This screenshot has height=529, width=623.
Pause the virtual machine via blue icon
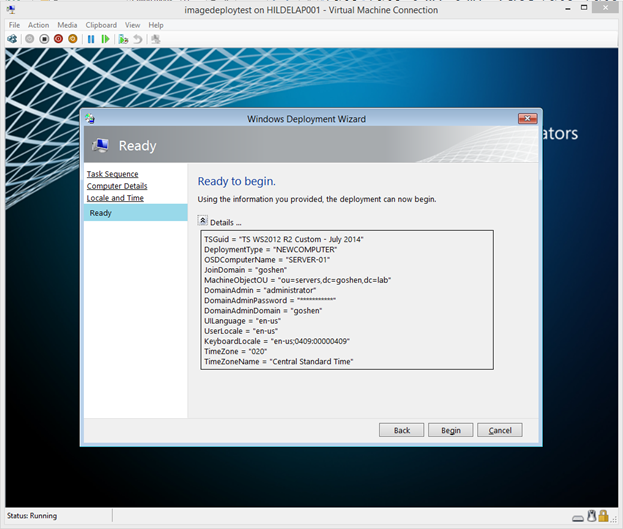pos(91,39)
